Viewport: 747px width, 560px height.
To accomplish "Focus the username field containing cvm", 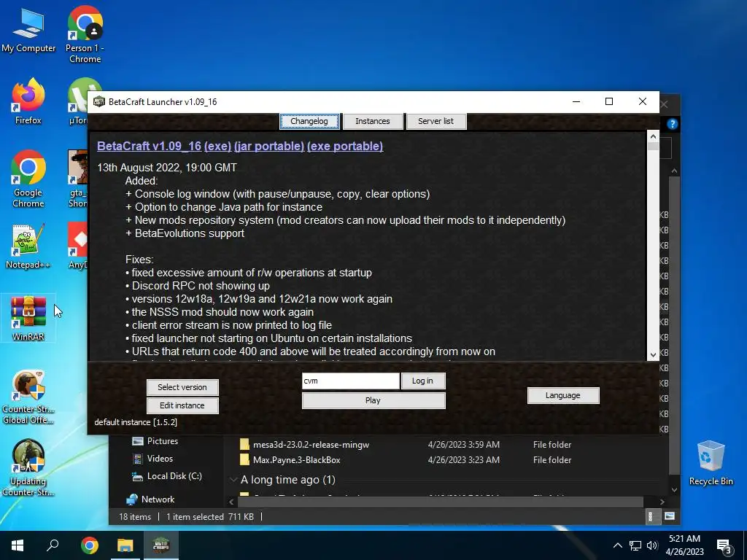I will coord(351,381).
